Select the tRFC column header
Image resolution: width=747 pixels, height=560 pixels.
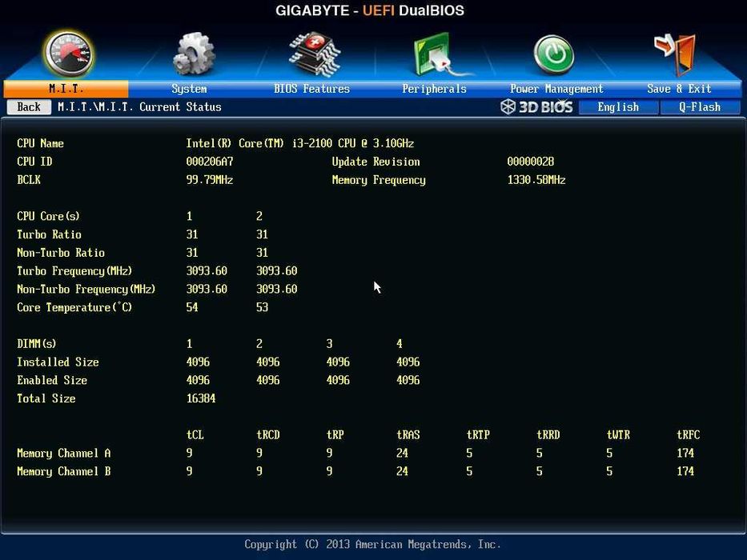click(689, 434)
